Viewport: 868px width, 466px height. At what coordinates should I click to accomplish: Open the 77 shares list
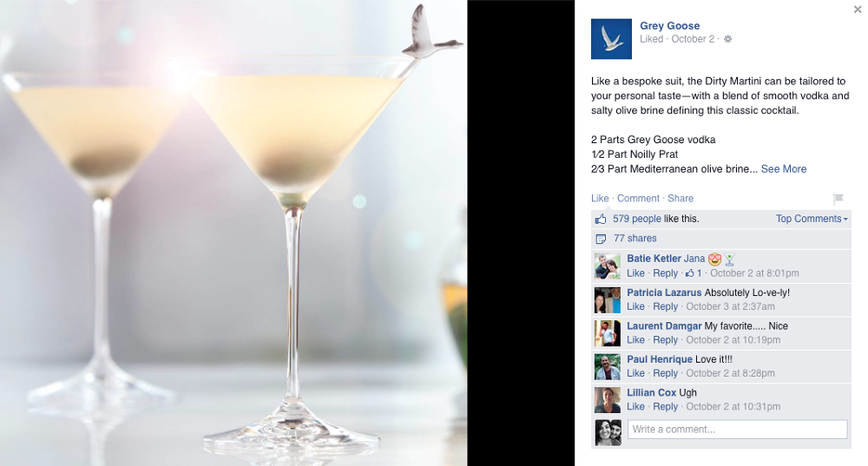(x=635, y=239)
